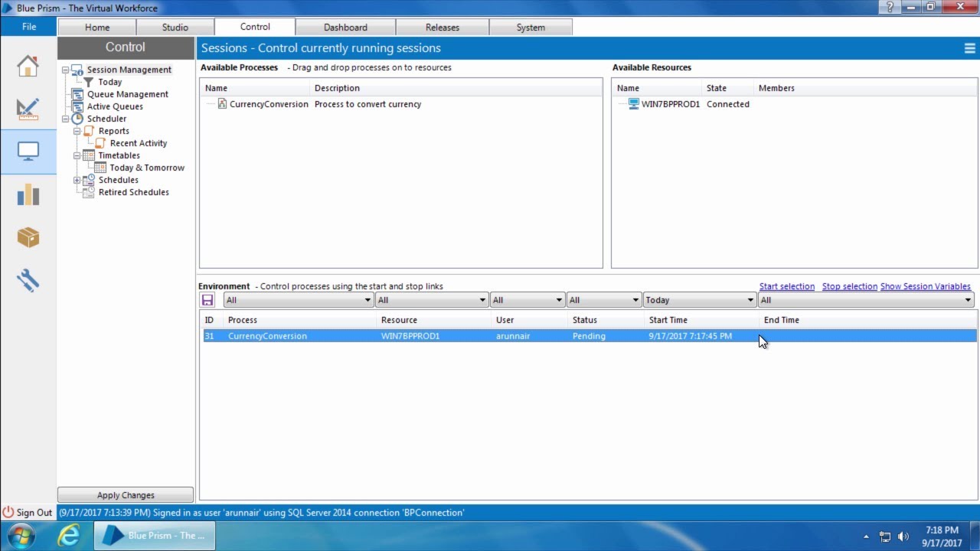Screen dimensions: 980x551
Task: Open the Home sidebar house icon
Action: [x=28, y=66]
